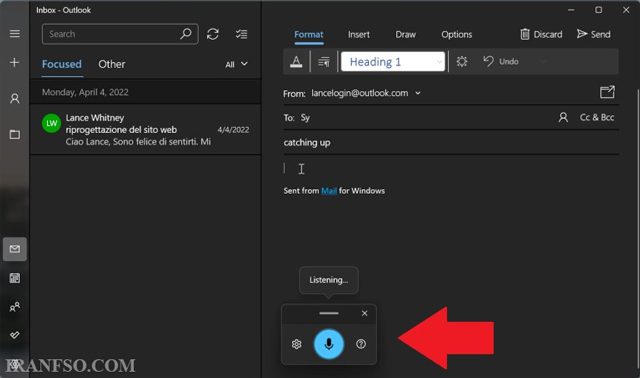
Task: Open the People app icon
Action: (15, 307)
